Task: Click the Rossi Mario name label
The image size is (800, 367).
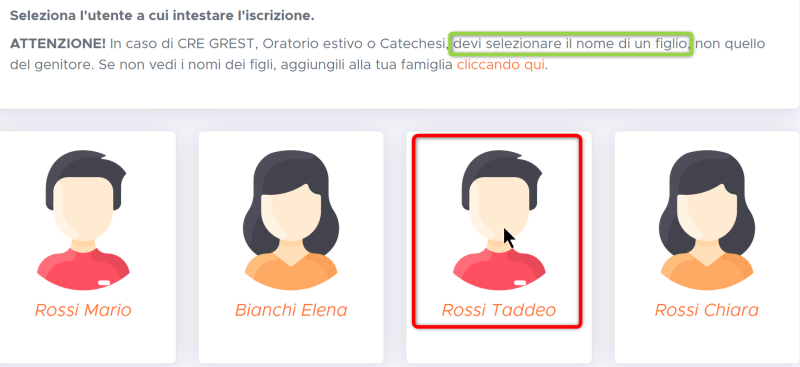Action: click(x=83, y=310)
